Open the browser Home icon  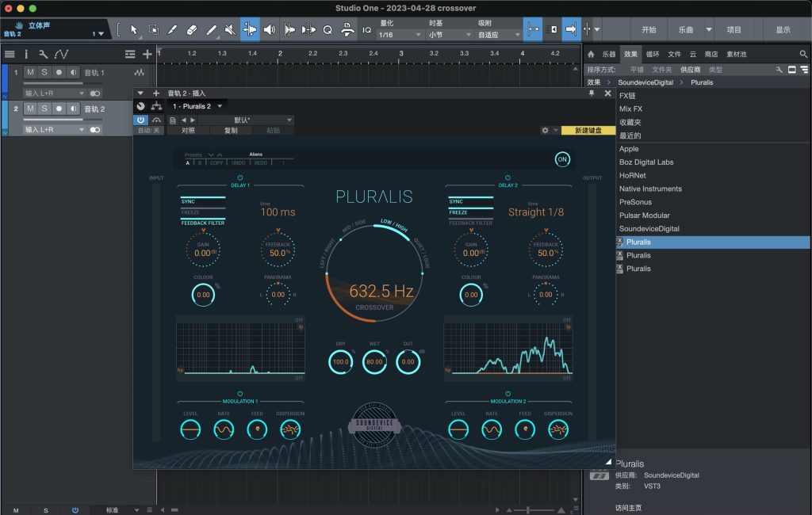coord(591,54)
